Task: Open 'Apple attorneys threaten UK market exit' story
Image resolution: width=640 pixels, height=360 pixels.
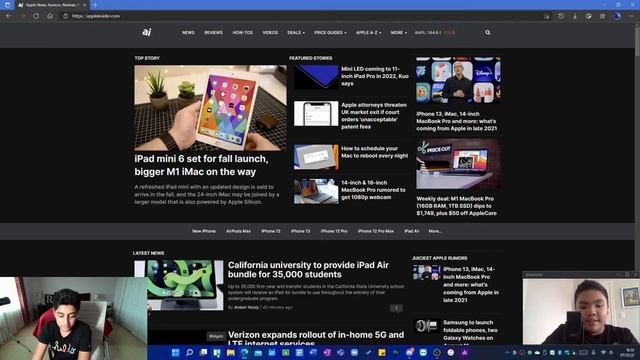Action: pos(374,116)
